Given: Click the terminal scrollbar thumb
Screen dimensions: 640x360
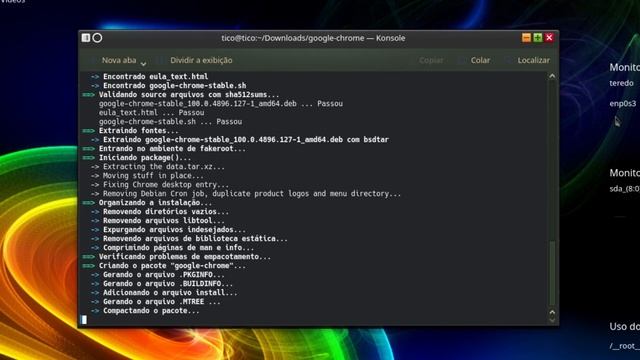Looking at the screenshot, I should coord(552,273).
